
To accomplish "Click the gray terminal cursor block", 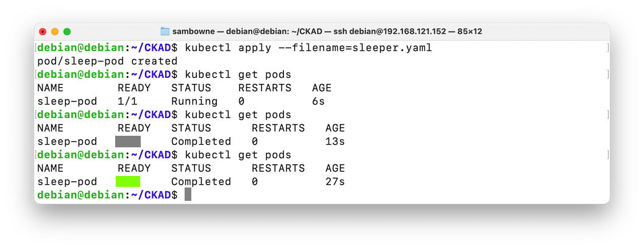I will [188, 194].
